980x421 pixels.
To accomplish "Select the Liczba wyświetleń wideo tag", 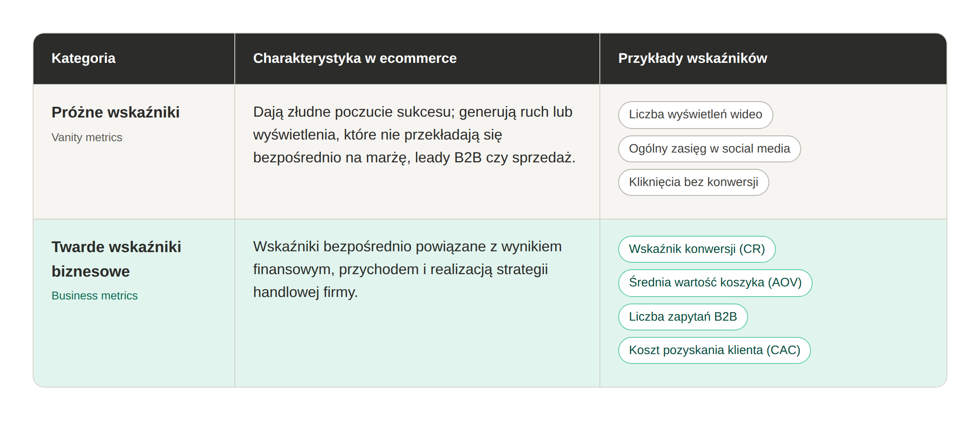I will (695, 115).
